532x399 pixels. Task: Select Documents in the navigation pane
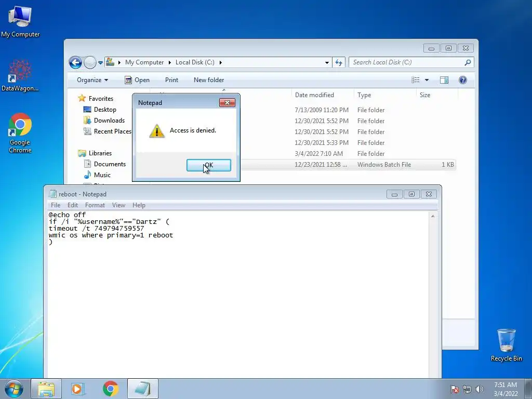coord(105,164)
